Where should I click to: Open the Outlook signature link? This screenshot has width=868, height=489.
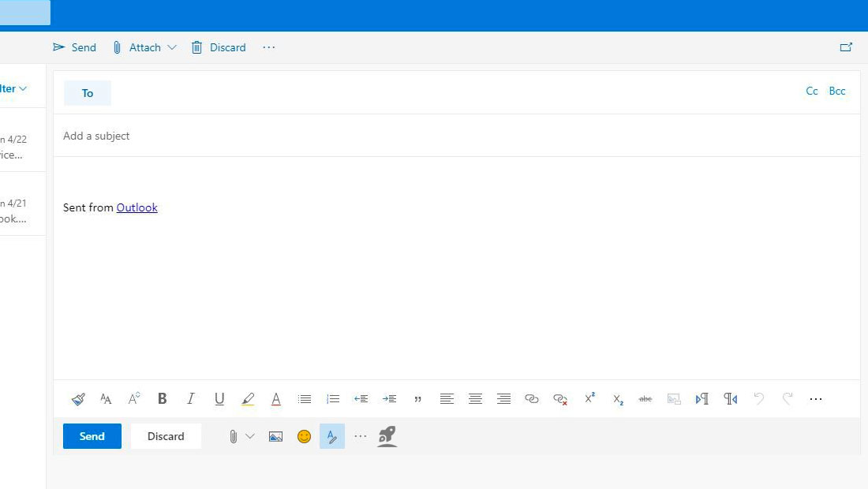tap(137, 207)
